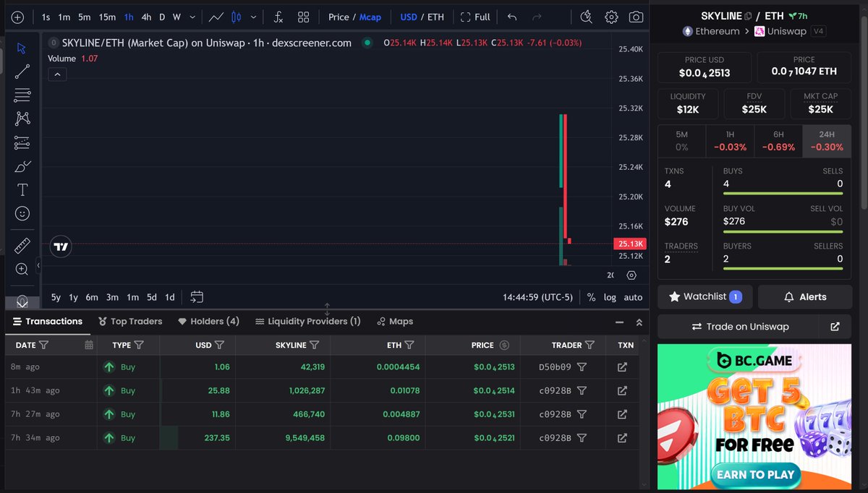Viewport: 868px width, 493px height.
Task: Click the Watchlist button
Action: [x=705, y=296]
